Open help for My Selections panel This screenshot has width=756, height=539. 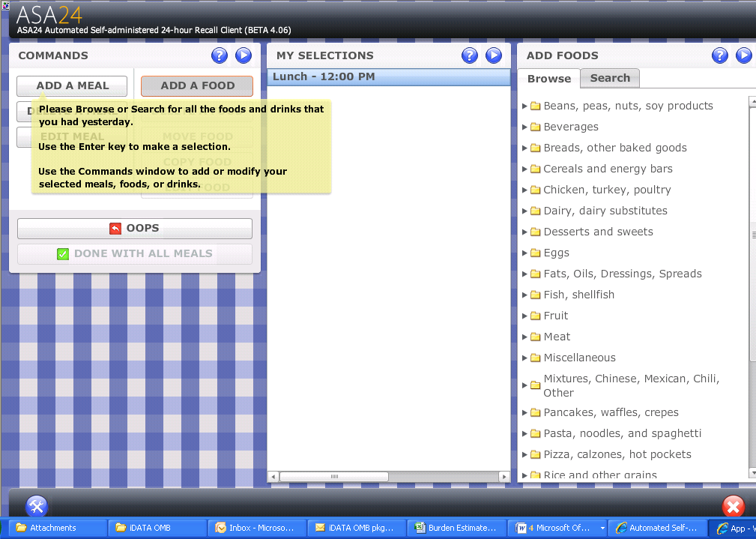(x=469, y=55)
